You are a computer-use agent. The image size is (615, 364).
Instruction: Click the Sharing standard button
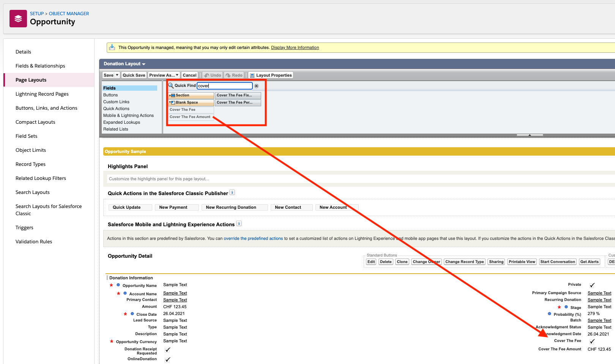(x=496, y=262)
